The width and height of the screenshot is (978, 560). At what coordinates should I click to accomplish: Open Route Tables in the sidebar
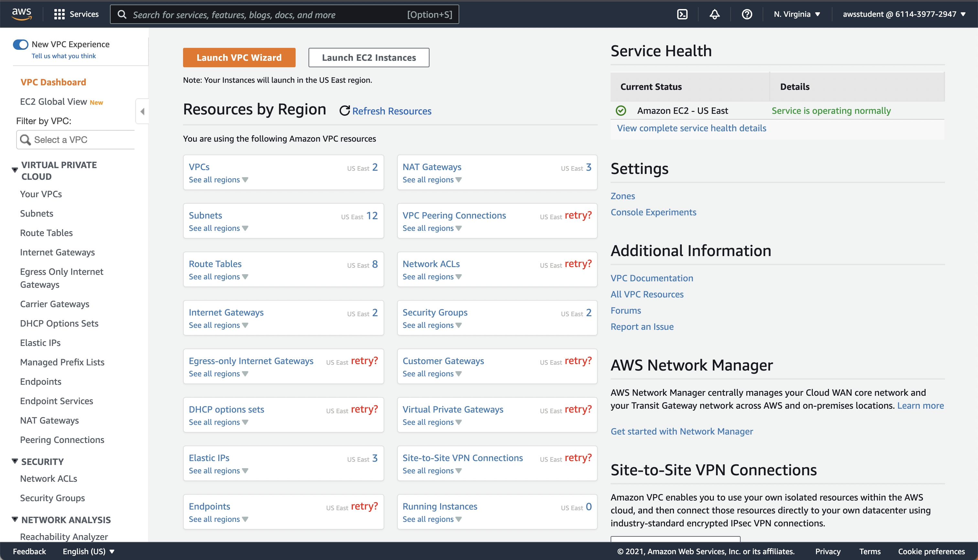tap(46, 233)
